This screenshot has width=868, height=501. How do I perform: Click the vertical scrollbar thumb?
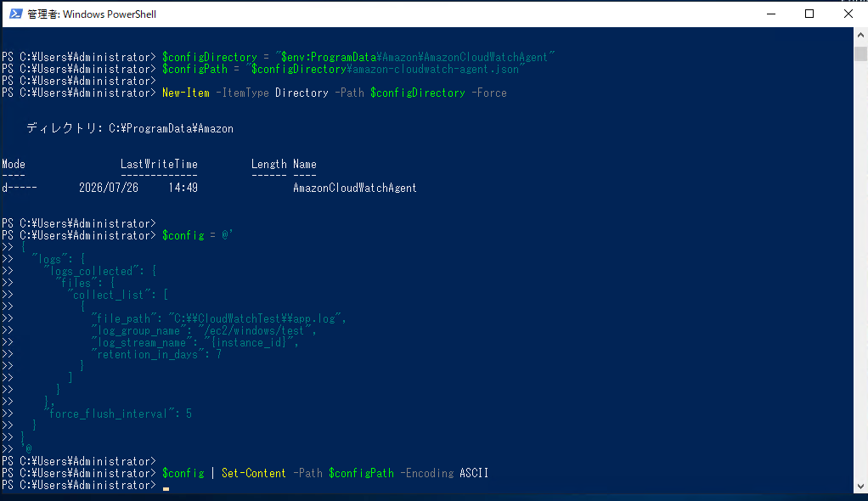tap(860, 53)
